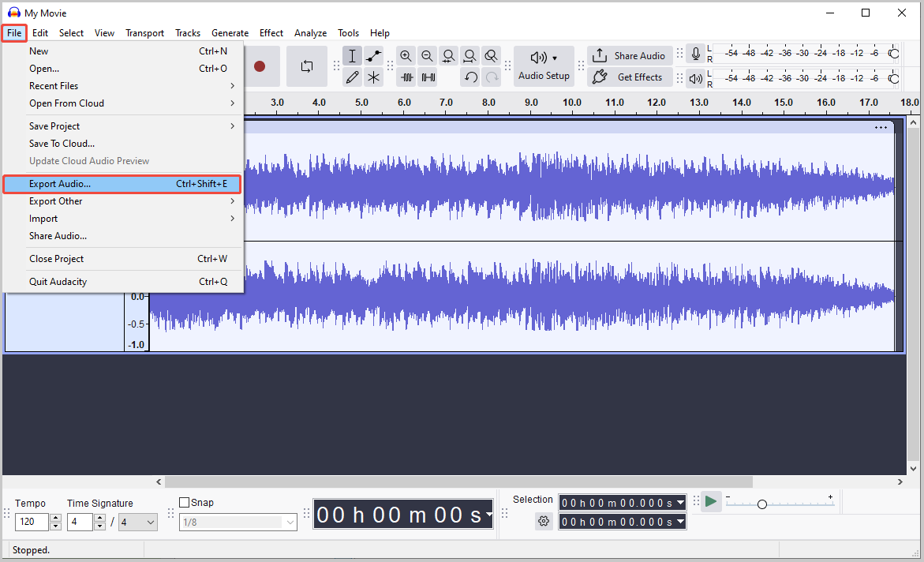Click Fit selection to width zoom icon
The height and width of the screenshot is (562, 924).
coord(448,56)
